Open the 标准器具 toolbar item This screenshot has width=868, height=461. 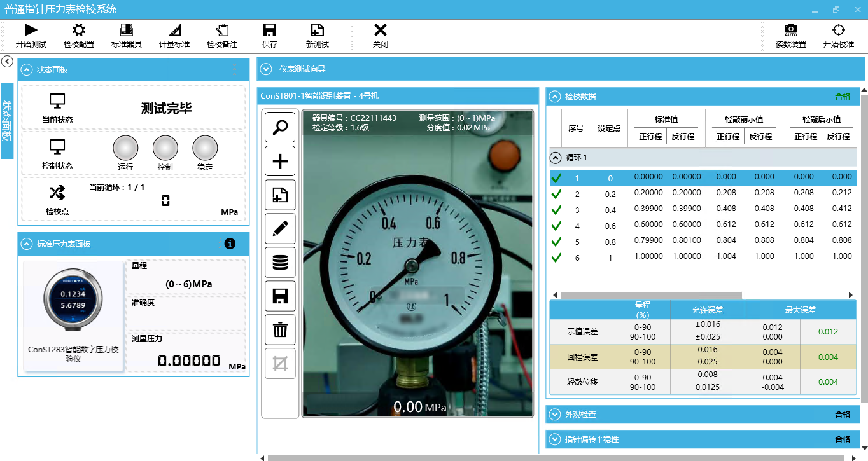pos(126,30)
